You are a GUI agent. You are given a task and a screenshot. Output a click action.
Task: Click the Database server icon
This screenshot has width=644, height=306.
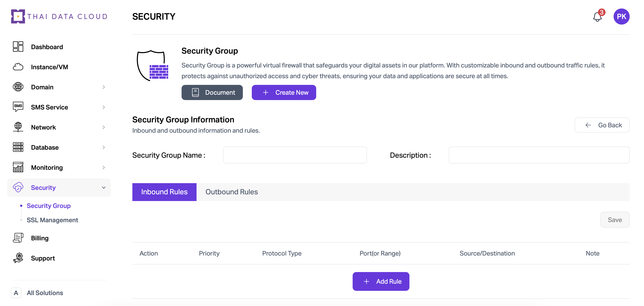[x=18, y=147]
